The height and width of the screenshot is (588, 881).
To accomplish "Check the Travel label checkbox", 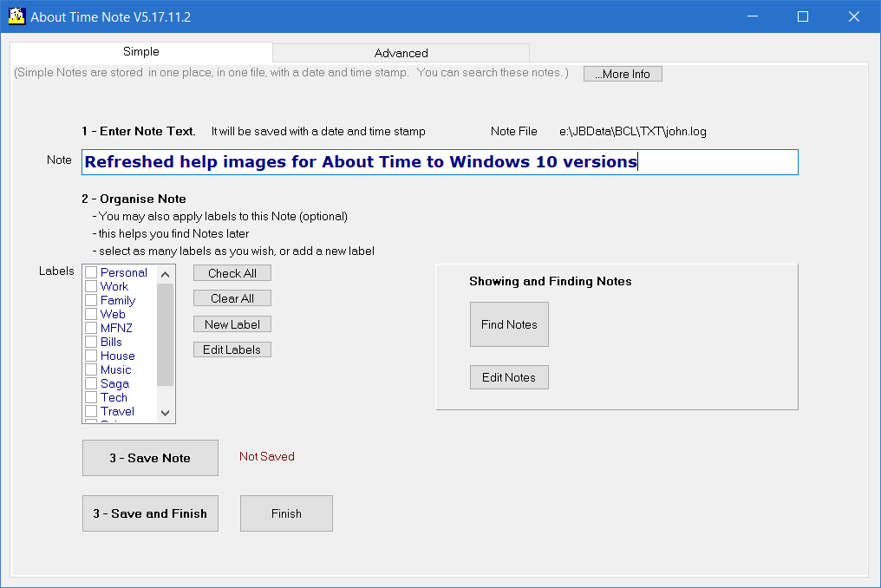I will pyautogui.click(x=91, y=411).
